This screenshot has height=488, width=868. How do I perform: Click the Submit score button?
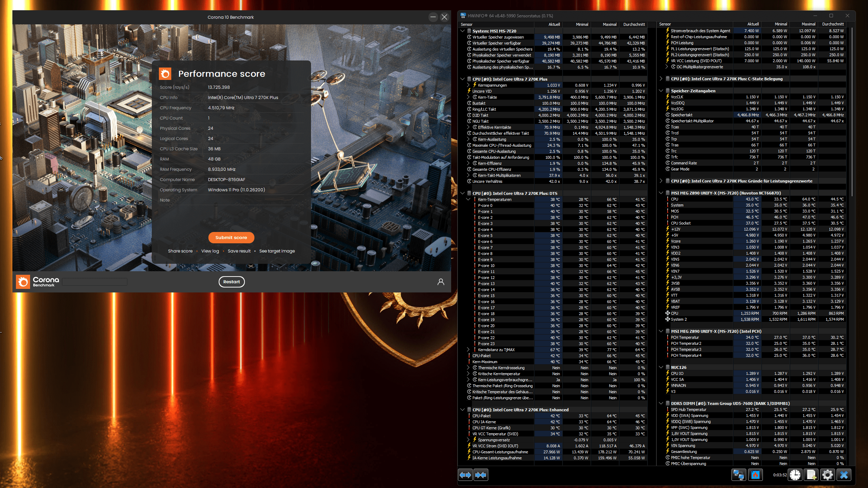tap(231, 238)
